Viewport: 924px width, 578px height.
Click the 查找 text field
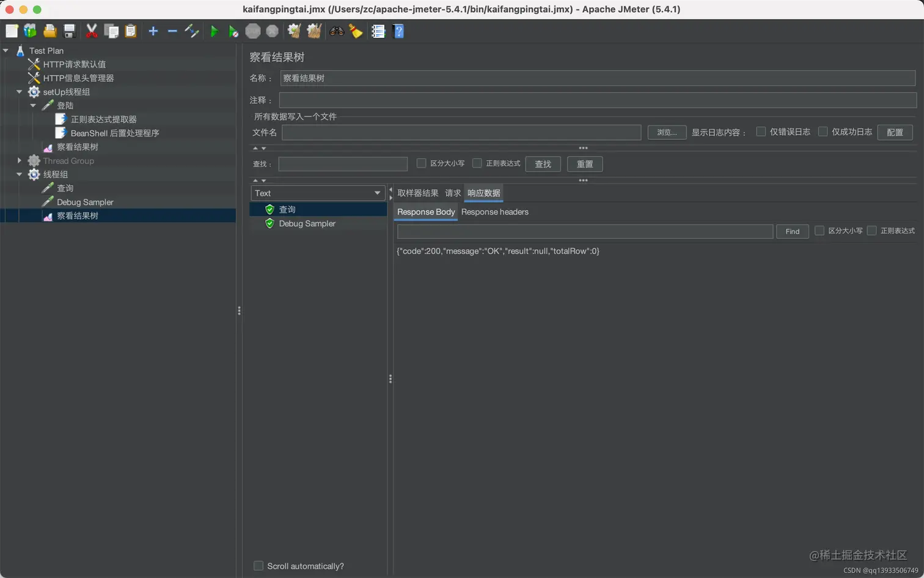[343, 164]
